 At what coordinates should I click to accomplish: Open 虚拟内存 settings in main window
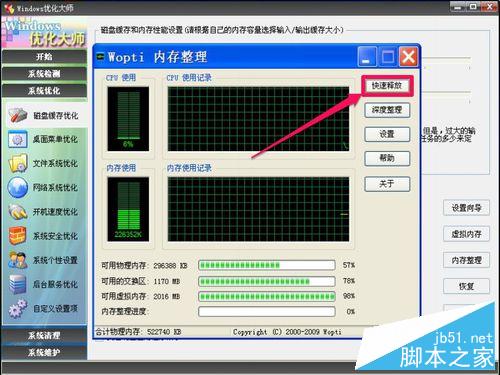coord(466,234)
